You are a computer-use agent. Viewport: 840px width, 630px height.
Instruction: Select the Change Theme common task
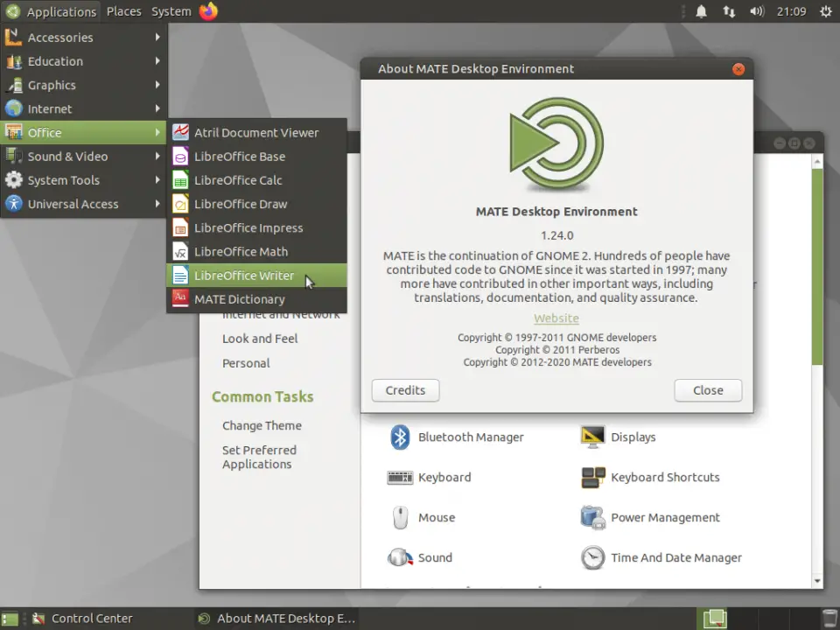coord(262,425)
